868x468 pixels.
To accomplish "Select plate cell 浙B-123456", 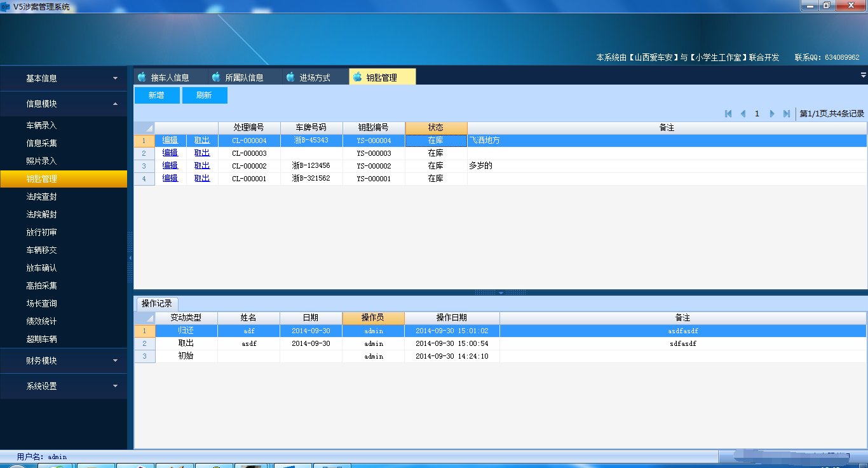I will click(x=311, y=166).
